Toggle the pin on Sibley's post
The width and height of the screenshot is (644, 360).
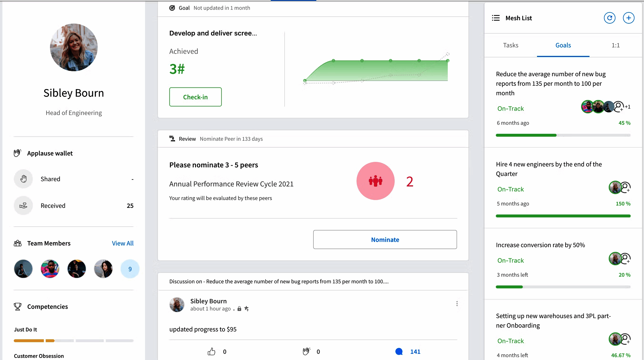click(247, 309)
